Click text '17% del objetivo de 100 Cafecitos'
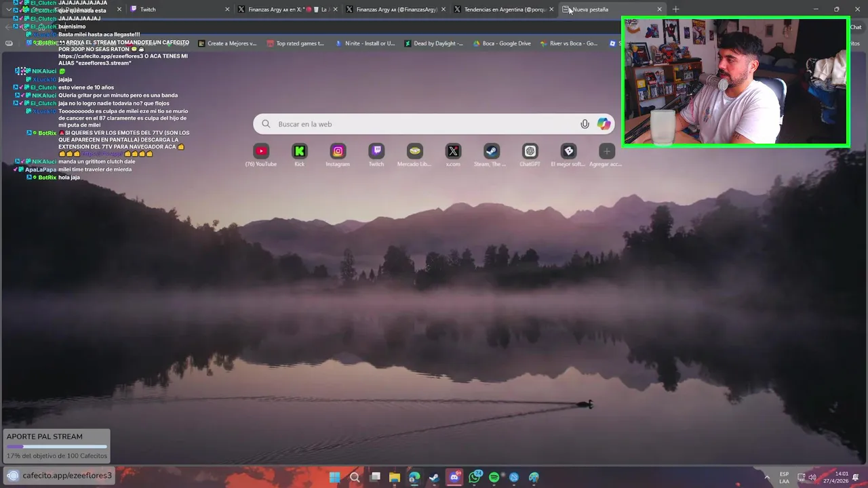Viewport: 868px width, 488px height. (x=57, y=455)
